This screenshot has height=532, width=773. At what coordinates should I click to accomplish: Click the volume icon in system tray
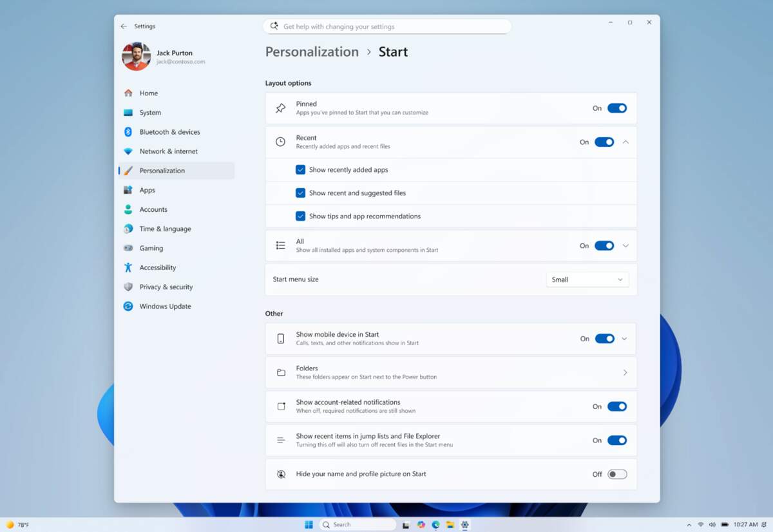[x=712, y=525]
